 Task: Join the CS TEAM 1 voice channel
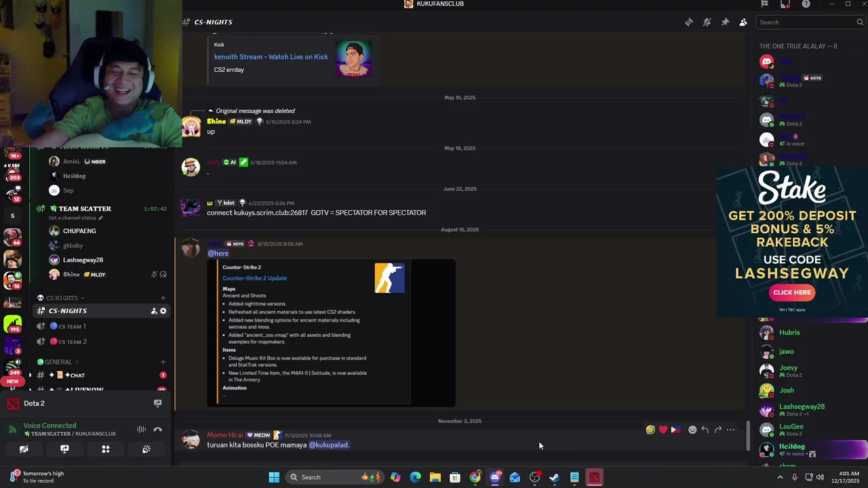[101, 327]
